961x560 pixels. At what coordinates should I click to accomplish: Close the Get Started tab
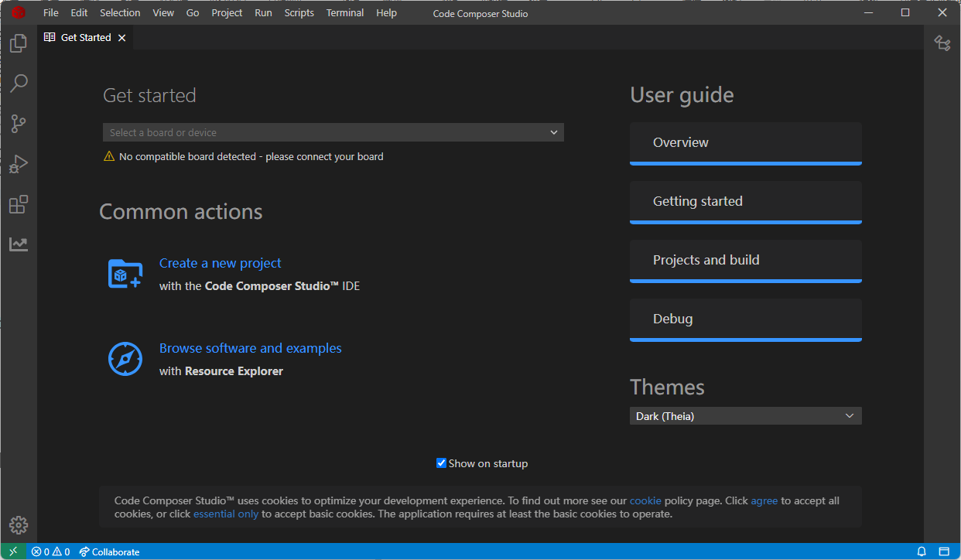click(121, 38)
